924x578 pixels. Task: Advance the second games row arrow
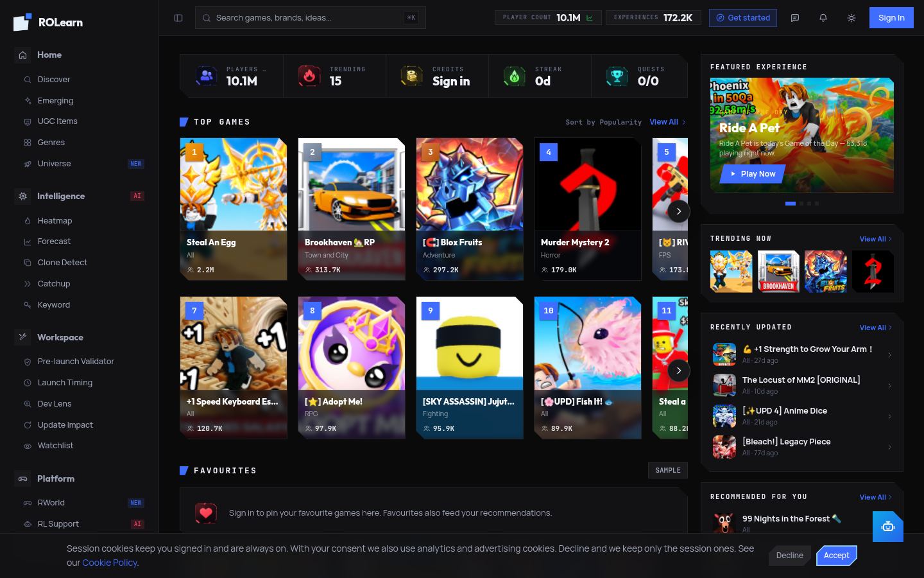[x=679, y=371]
